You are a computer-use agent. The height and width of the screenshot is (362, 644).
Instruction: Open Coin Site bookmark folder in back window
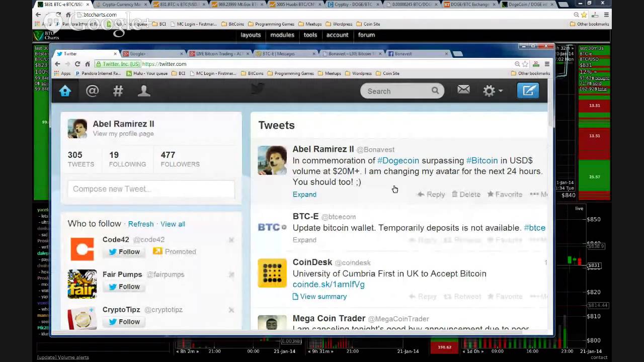click(368, 24)
